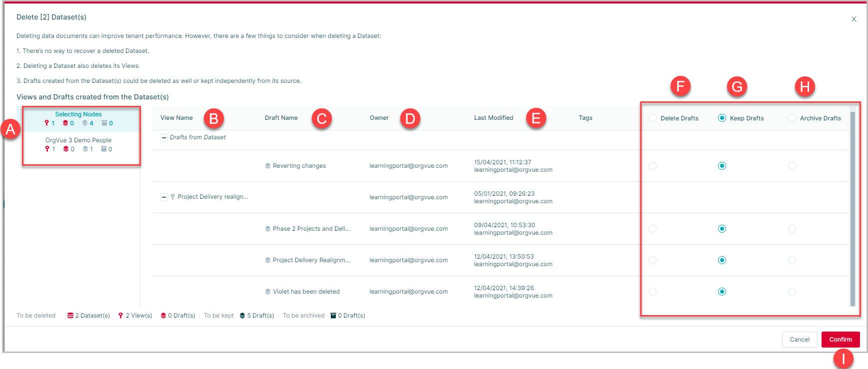Choose archive for Project Delivery Realignm draft

(792, 260)
